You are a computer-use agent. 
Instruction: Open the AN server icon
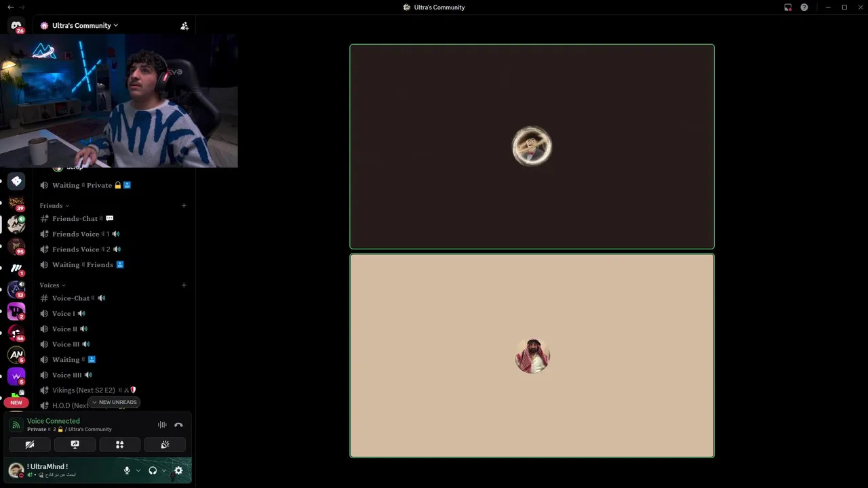pyautogui.click(x=16, y=354)
